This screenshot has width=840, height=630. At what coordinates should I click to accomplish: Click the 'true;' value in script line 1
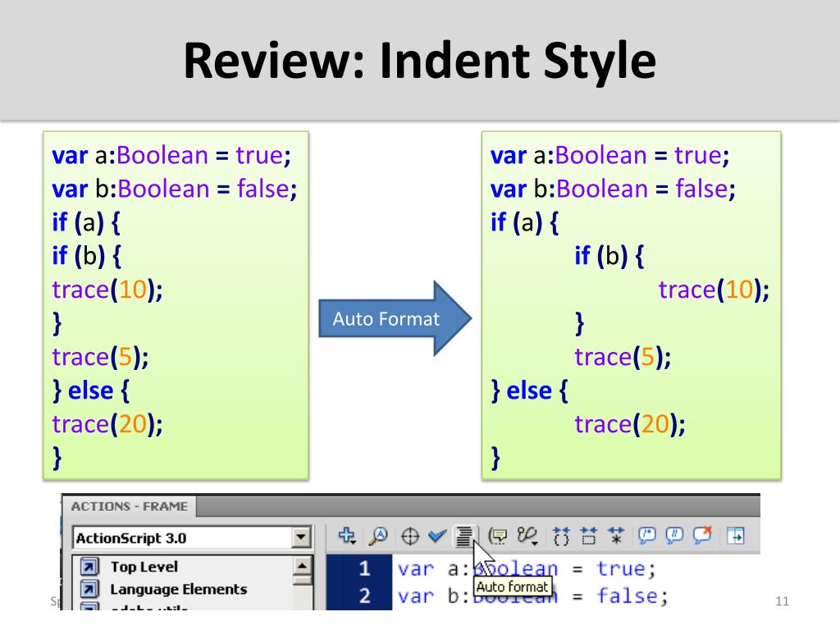[x=626, y=569]
